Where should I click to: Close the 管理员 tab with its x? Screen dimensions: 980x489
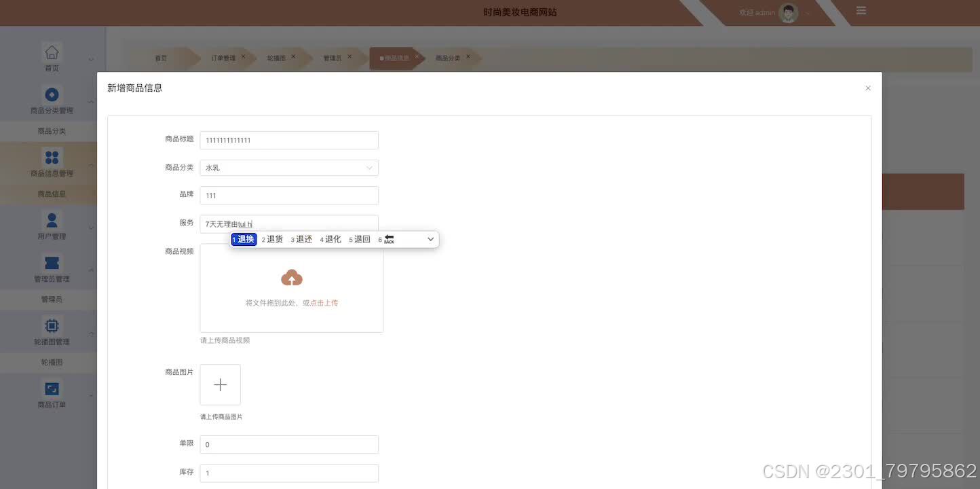click(x=350, y=56)
